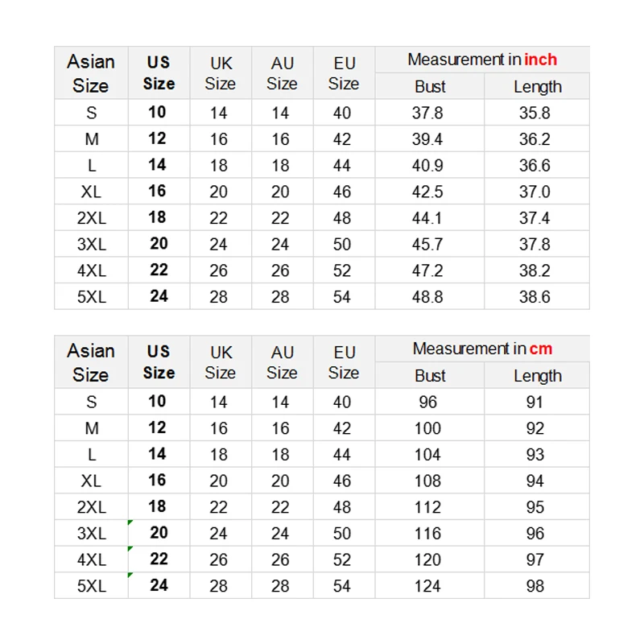Viewport: 644px width, 644px height.
Task: Click the green triangle marker in the 3XL row
Action: [130, 523]
